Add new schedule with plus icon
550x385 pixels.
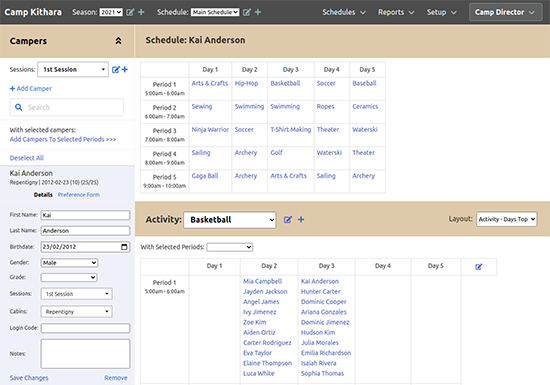point(258,12)
